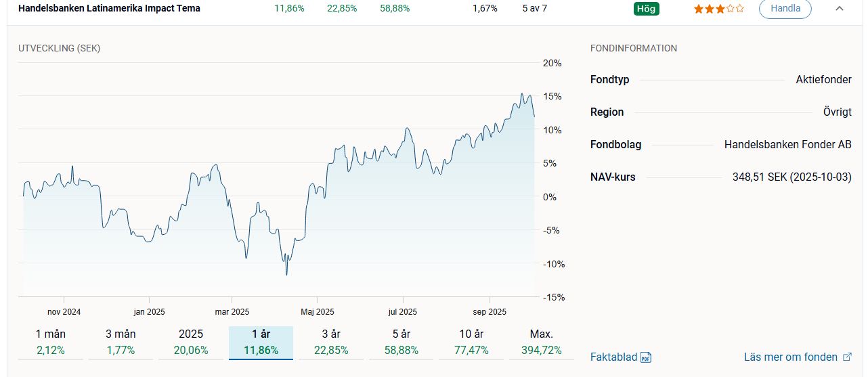Open Läs mer om fonden link
The height and width of the screenshot is (377, 868).
(791, 357)
